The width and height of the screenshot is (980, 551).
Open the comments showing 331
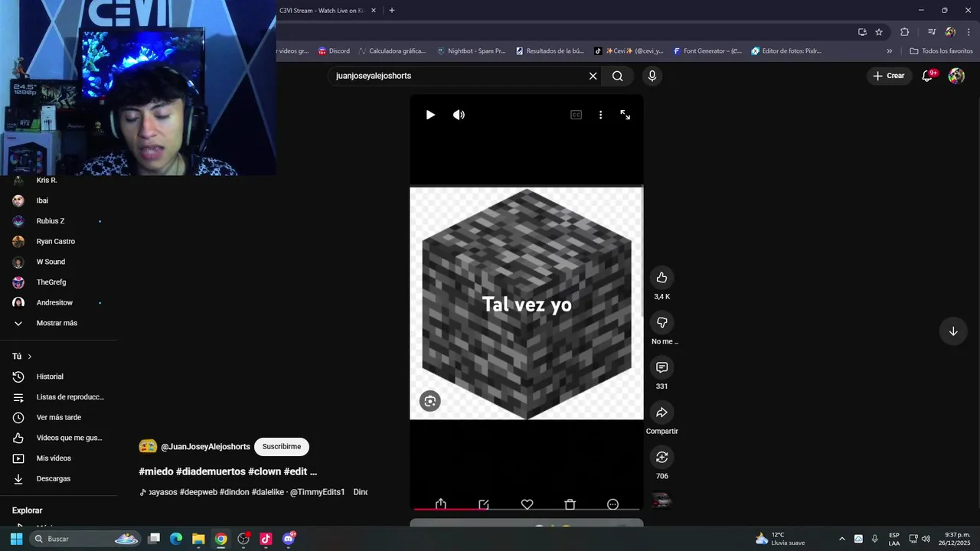(x=662, y=367)
